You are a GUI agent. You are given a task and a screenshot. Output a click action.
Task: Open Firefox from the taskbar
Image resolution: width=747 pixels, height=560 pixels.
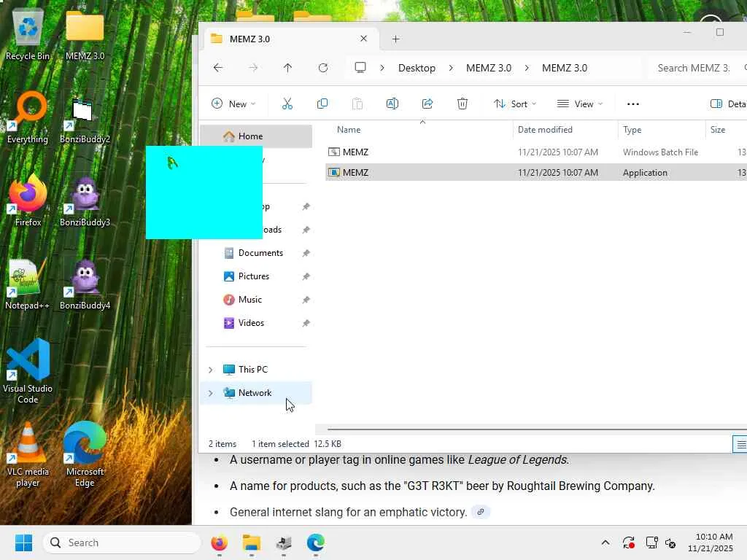[x=219, y=542]
